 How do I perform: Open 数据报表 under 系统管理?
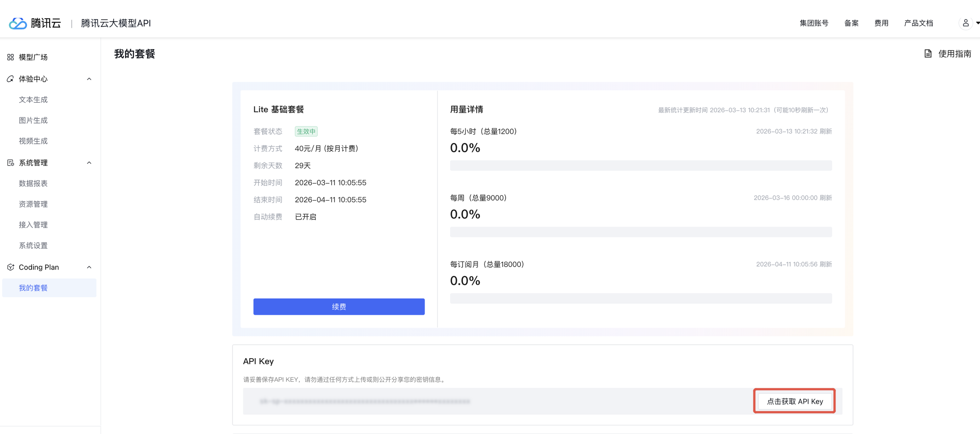tap(33, 183)
